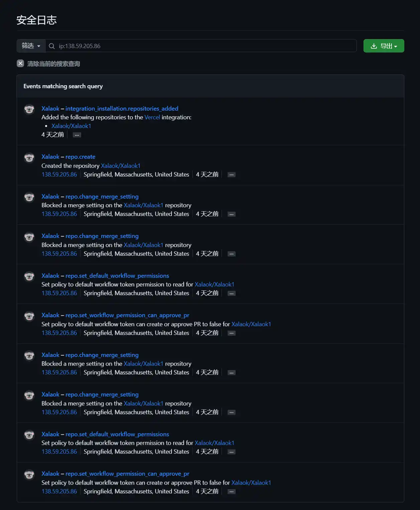Click the avatar on the last can_approve_pr event

point(29,475)
